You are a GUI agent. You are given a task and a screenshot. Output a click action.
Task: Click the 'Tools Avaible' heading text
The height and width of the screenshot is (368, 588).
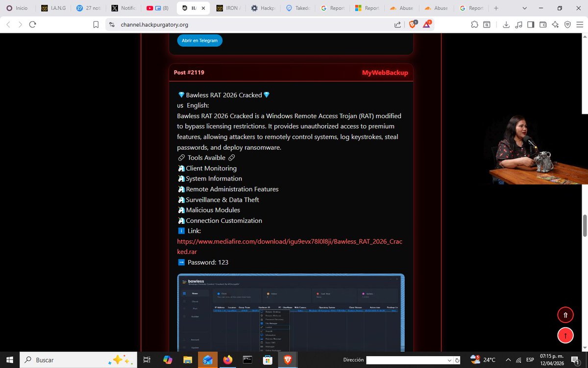pyautogui.click(x=206, y=158)
